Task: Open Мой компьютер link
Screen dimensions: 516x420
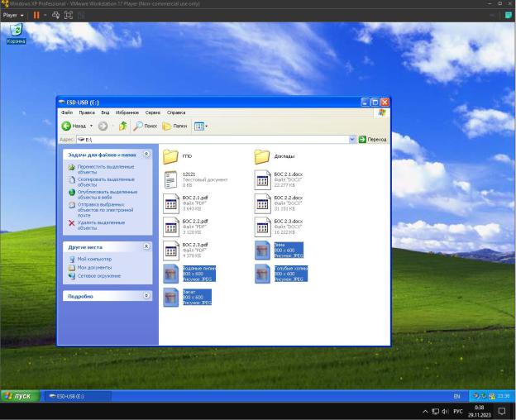Action: 94,259
